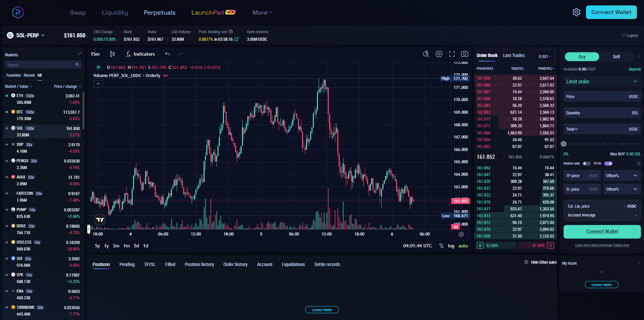Open the More navigation dropdown
The image size is (644, 320).
pos(262,13)
